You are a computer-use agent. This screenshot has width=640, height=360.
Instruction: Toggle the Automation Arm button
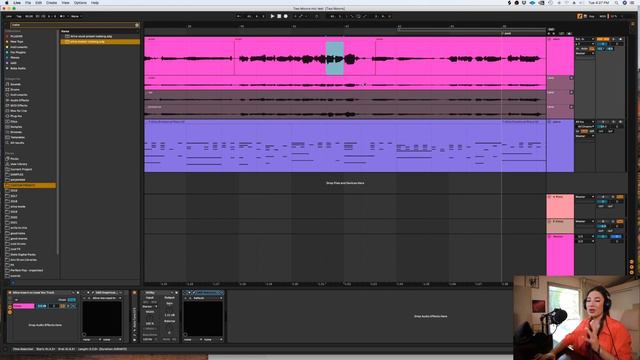point(301,16)
